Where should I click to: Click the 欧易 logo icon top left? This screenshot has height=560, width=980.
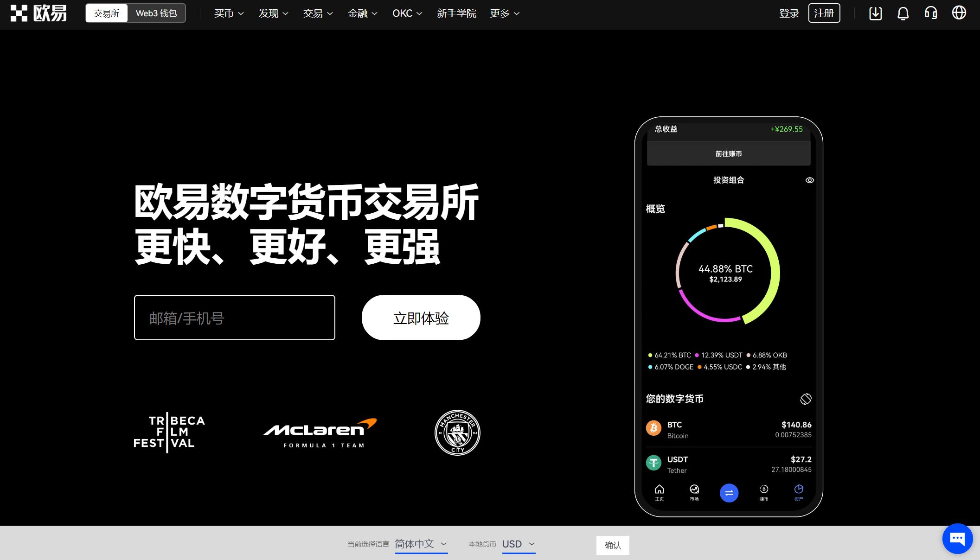[18, 13]
